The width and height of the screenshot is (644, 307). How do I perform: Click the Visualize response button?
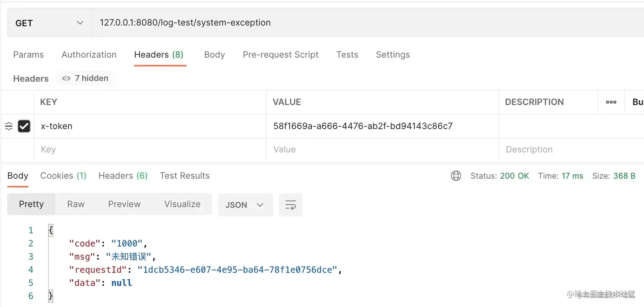182,204
